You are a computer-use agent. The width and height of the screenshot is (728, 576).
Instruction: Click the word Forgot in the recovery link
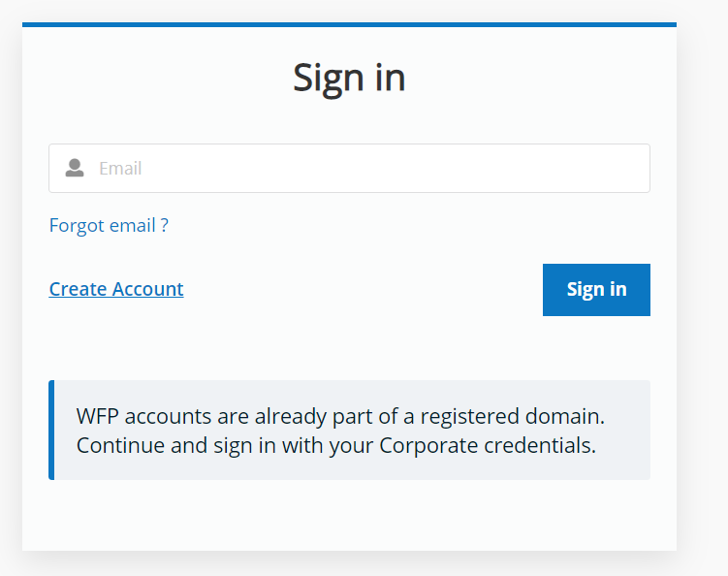[x=76, y=226]
